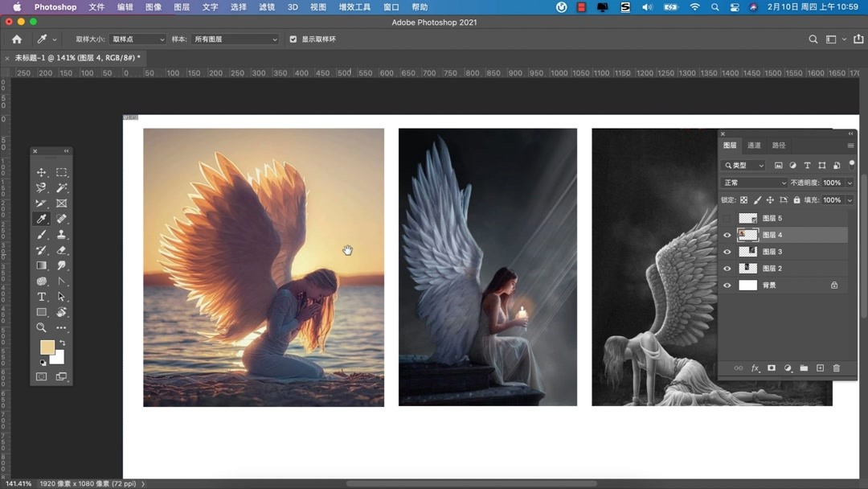Click the Create New Layer button
This screenshot has width=868, height=489.
click(820, 368)
